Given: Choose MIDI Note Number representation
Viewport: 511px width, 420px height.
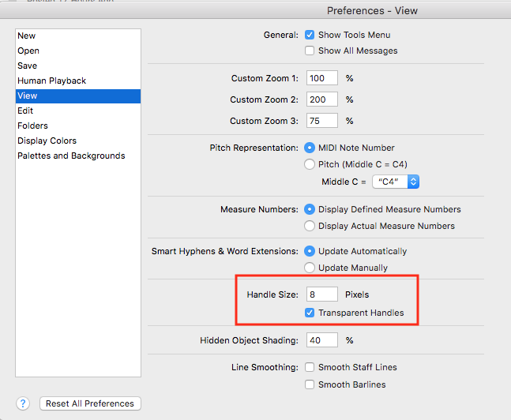Looking at the screenshot, I should [x=310, y=148].
